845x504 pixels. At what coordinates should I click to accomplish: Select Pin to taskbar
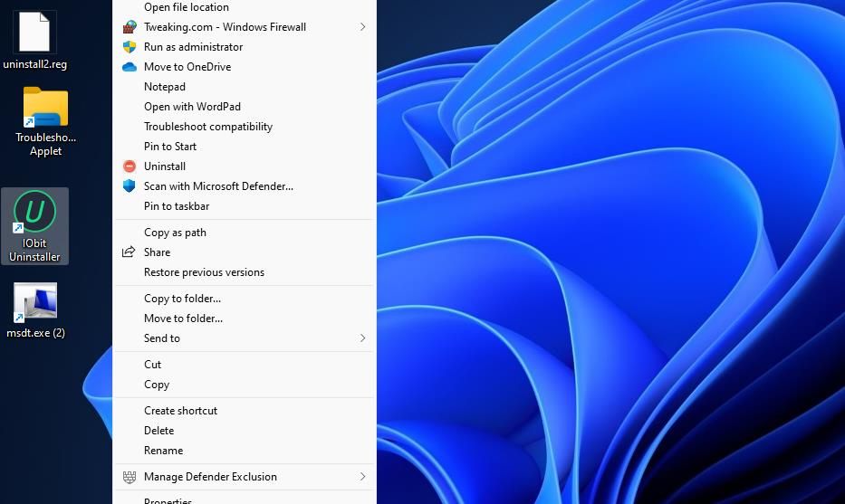click(177, 206)
